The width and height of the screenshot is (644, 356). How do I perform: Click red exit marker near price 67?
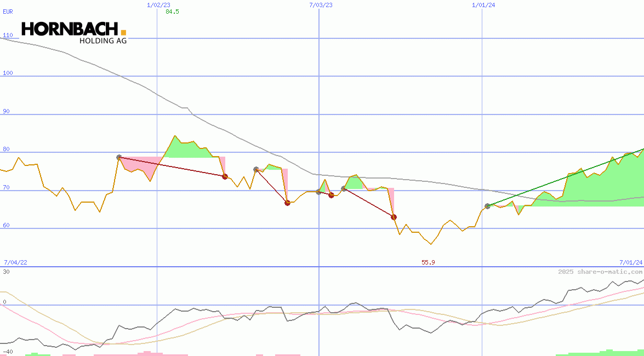[288, 203]
